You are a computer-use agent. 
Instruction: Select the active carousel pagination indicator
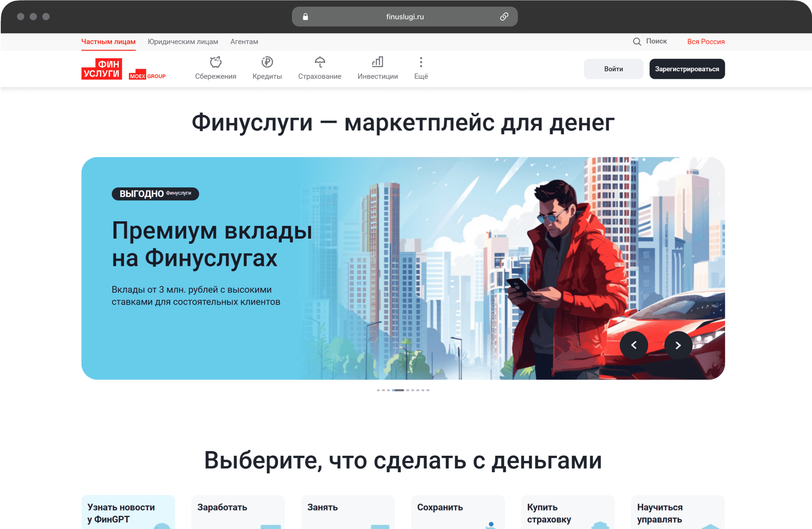[398, 390]
